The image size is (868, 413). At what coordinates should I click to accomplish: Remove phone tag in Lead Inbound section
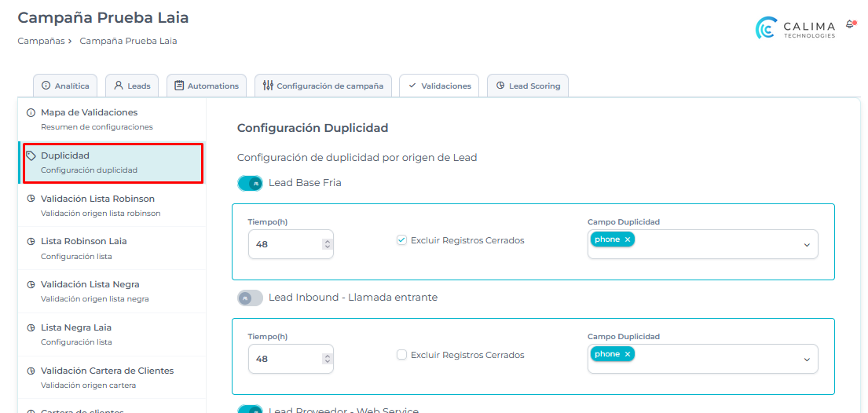[x=628, y=354]
